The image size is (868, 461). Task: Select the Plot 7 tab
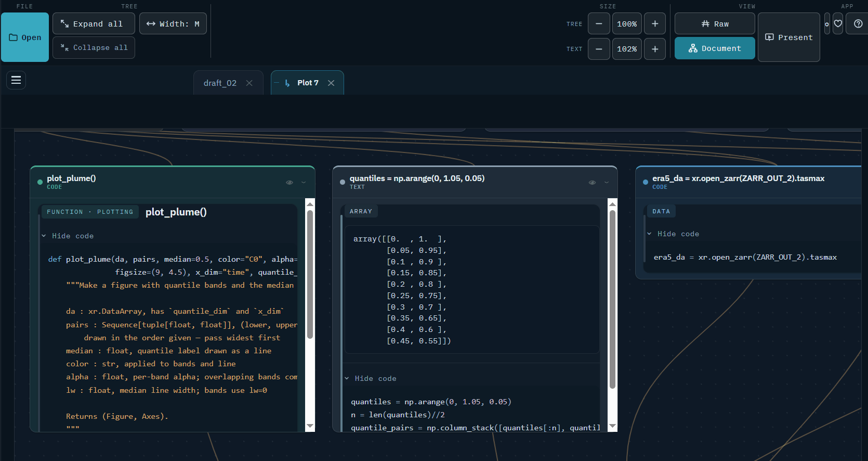[x=308, y=83]
